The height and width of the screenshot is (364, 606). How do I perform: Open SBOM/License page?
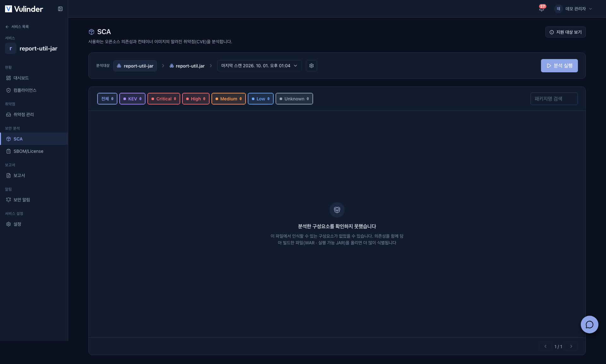(34, 151)
